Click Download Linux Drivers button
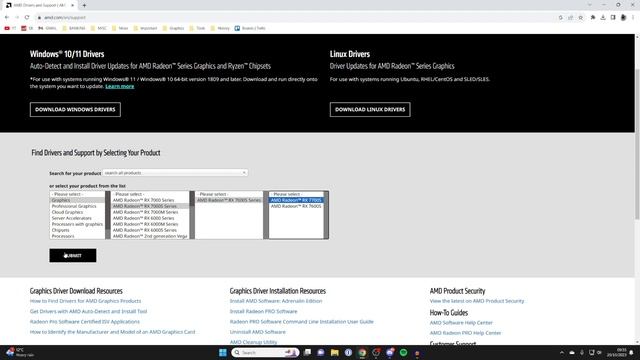Screen dimensions: 640x360 click(x=370, y=109)
